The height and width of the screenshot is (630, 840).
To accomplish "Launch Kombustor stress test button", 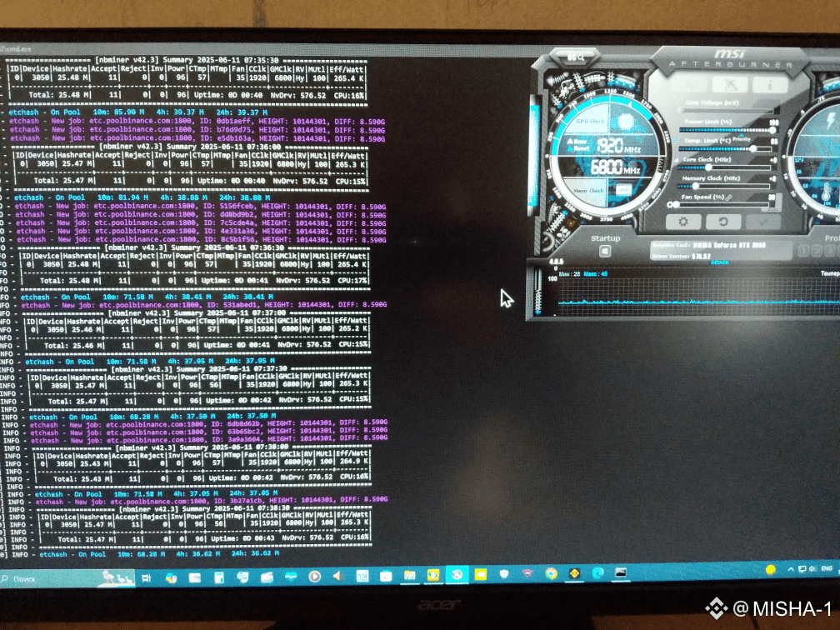I will tap(730, 84).
